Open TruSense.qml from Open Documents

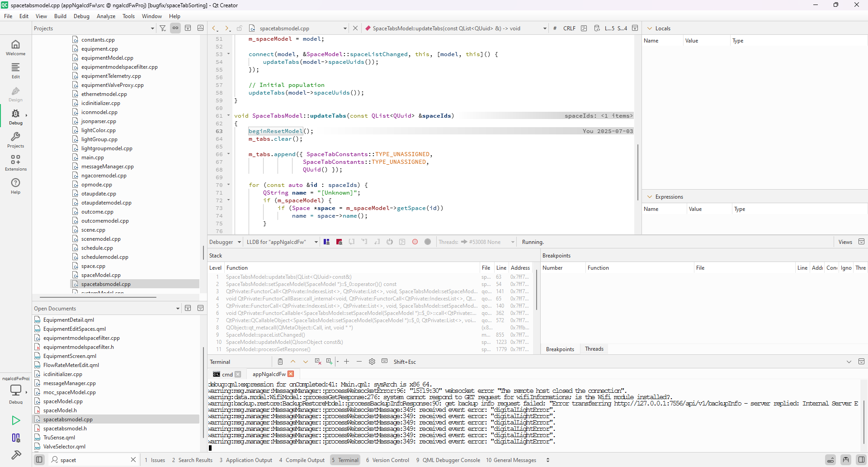(x=59, y=438)
